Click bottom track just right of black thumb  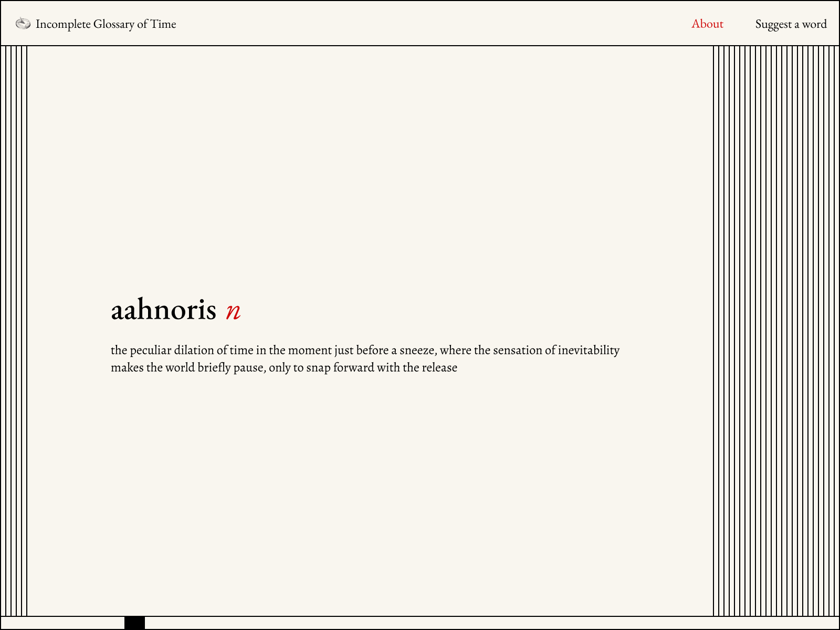coord(157,623)
